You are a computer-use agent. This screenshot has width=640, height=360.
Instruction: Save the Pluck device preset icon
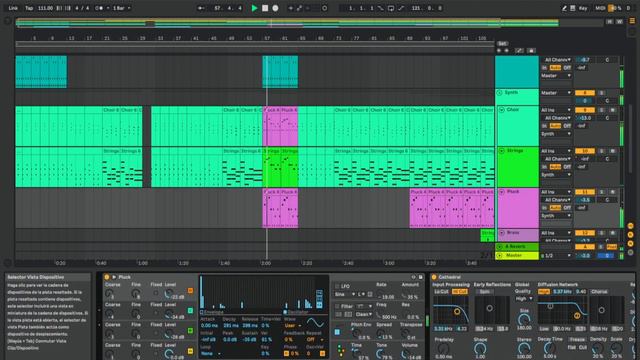point(420,277)
